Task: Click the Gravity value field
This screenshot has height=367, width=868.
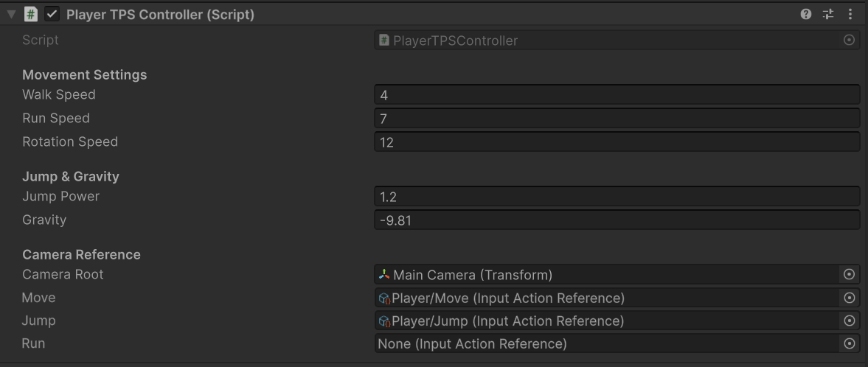Action: point(617,220)
